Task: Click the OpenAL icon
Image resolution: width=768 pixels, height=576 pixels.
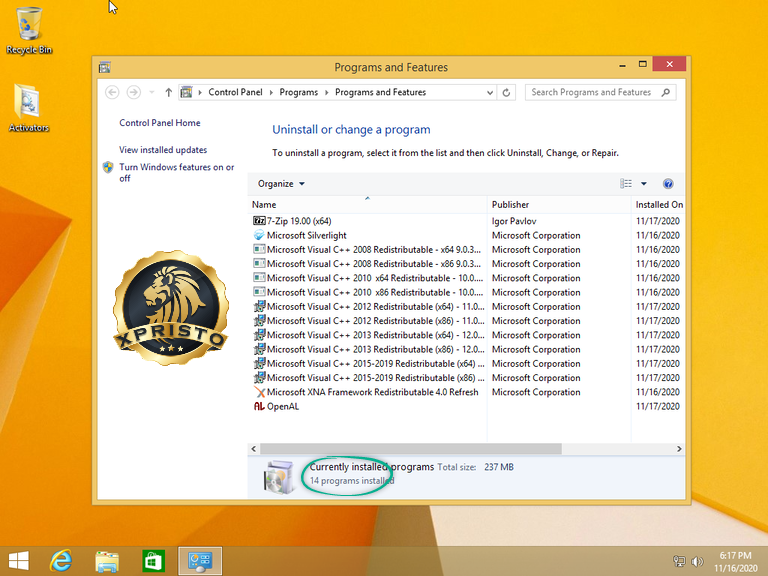Action: click(x=259, y=406)
